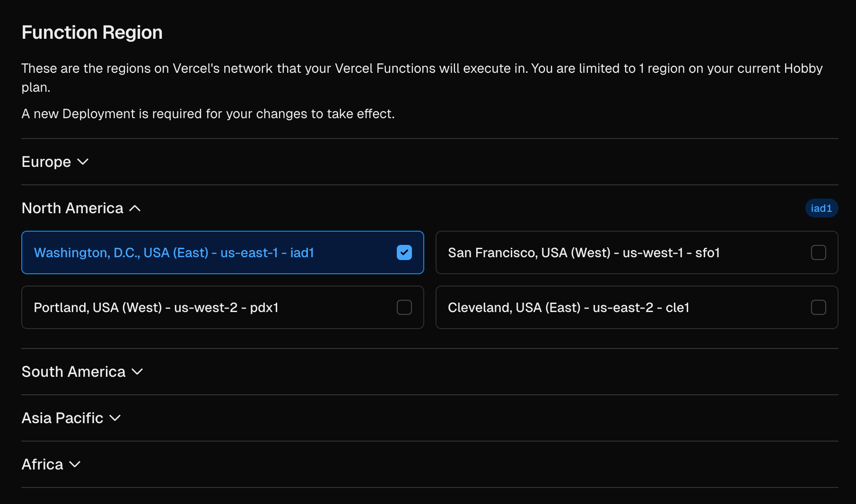Click the chevron icon beside South America
Image resolution: width=856 pixels, height=504 pixels.
(137, 372)
